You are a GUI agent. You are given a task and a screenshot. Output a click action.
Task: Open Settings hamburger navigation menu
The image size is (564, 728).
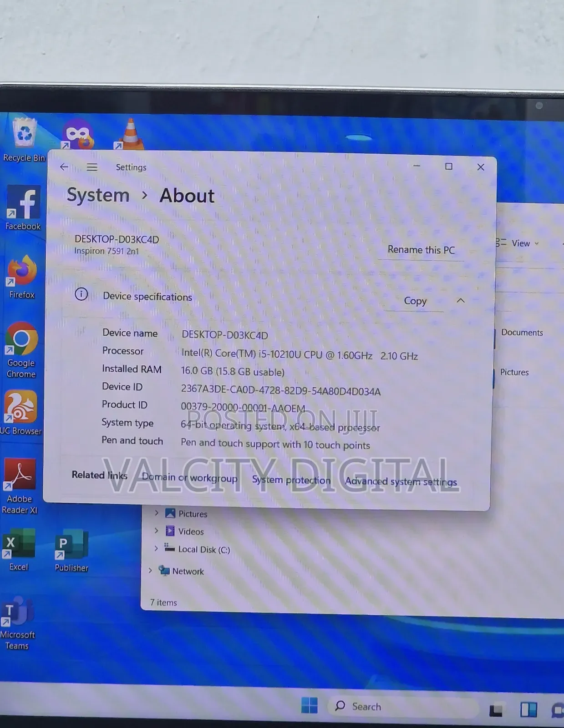pyautogui.click(x=92, y=167)
